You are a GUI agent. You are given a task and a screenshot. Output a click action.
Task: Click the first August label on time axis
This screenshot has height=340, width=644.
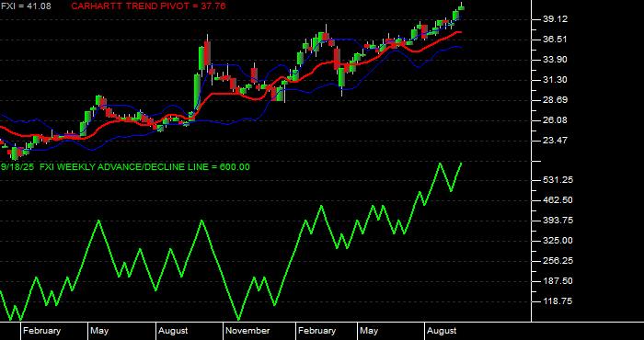[x=173, y=331]
